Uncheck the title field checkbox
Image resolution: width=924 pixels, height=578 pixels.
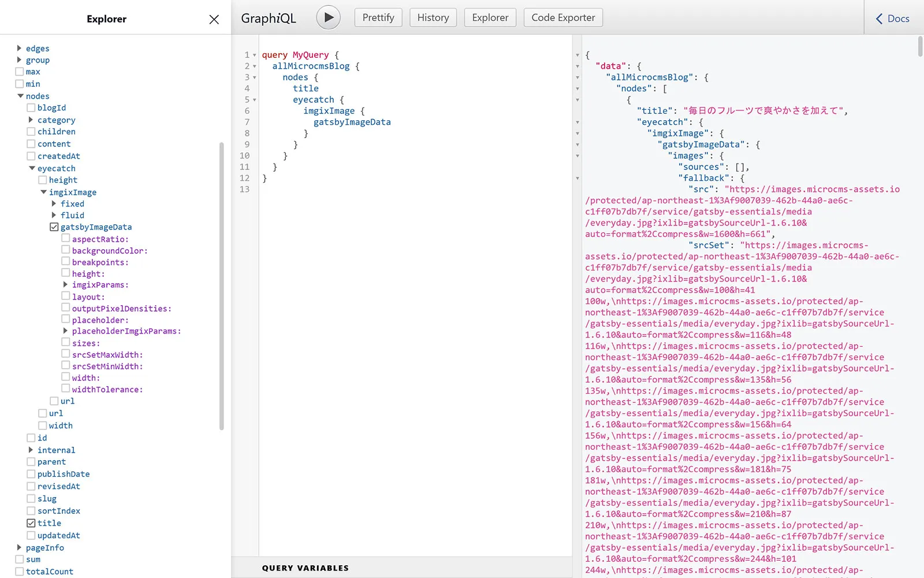click(x=31, y=523)
